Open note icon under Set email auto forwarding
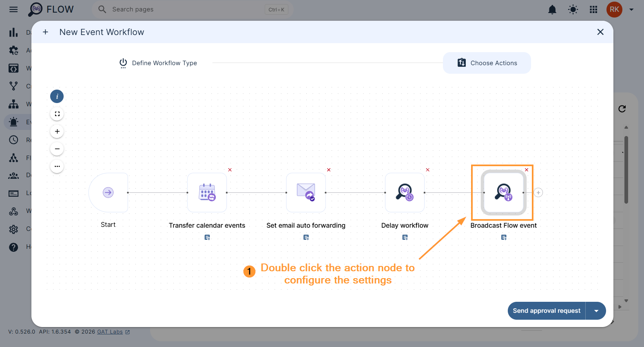Image resolution: width=644 pixels, height=347 pixels. coord(306,237)
